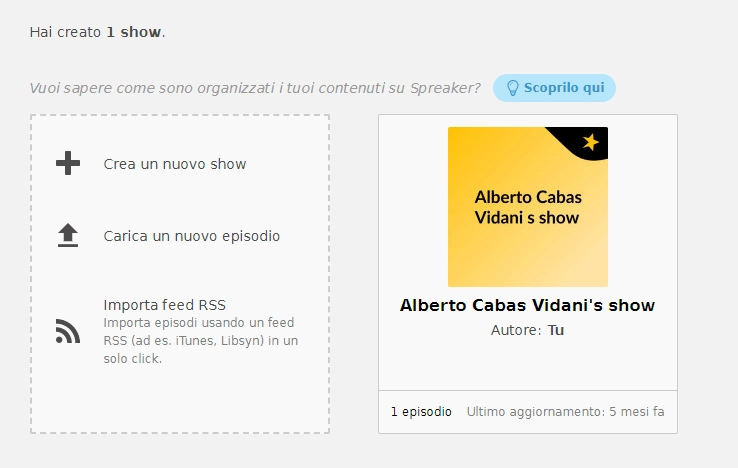Click the lightbulb icon beside Scoprilo qui

[x=513, y=88]
